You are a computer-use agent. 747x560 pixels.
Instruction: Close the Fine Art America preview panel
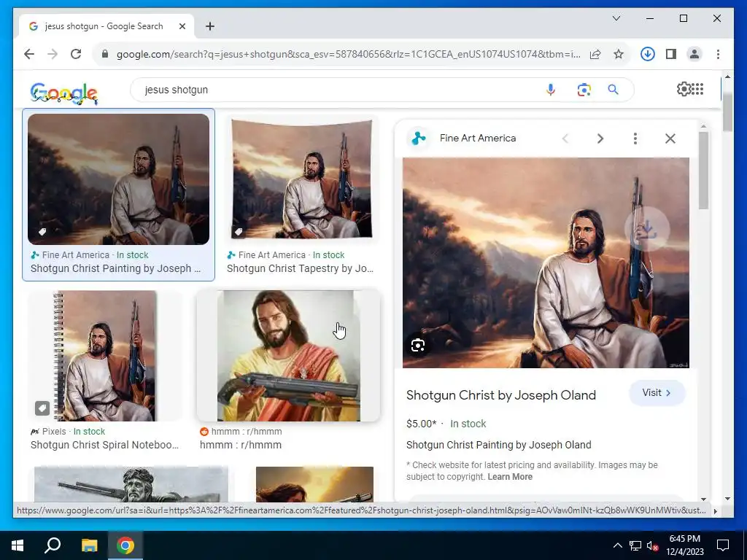(x=670, y=139)
